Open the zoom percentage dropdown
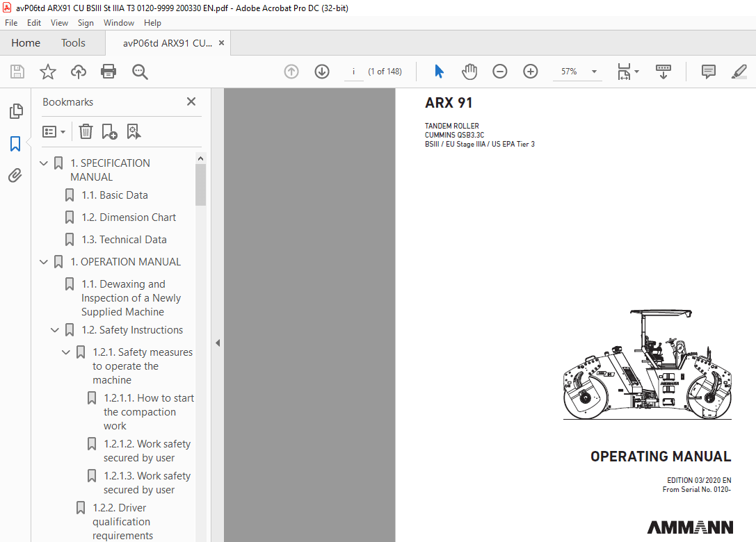Screen dimensions: 756x542 (593, 71)
